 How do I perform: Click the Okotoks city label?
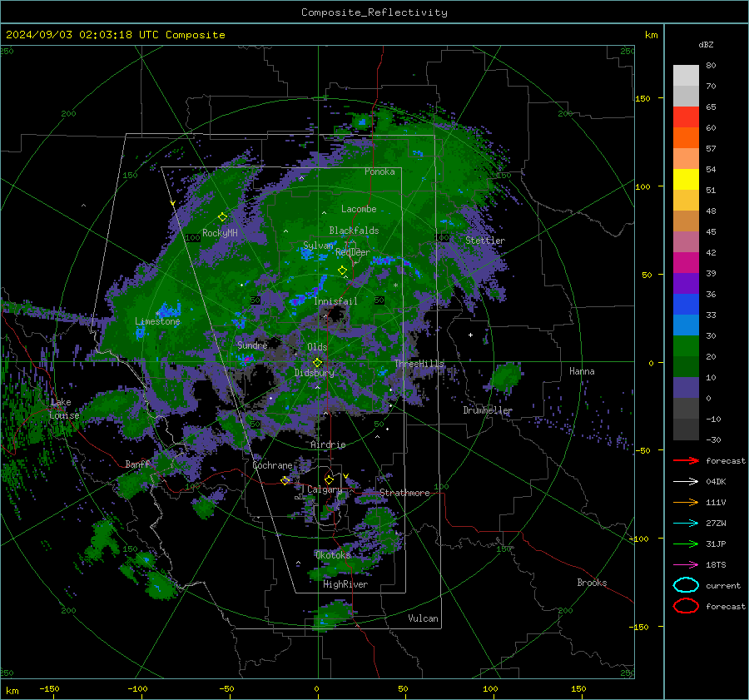click(333, 555)
